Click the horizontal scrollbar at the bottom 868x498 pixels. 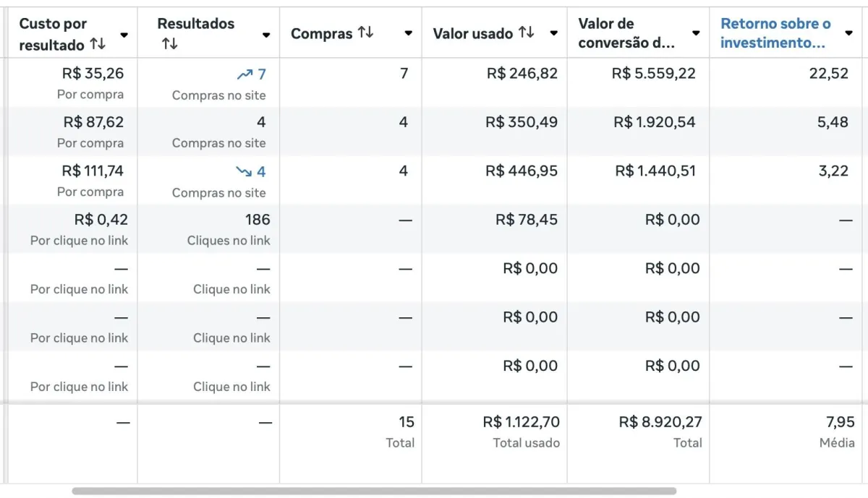pyautogui.click(x=374, y=491)
